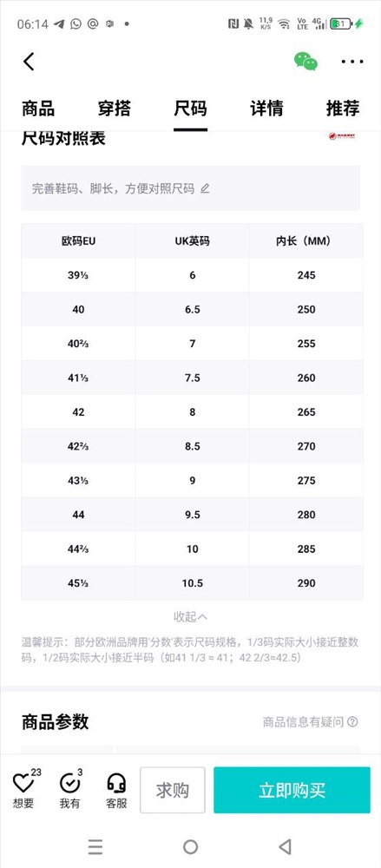
Task: Mark as owned with 我有 checkmark icon
Action: coord(69,784)
